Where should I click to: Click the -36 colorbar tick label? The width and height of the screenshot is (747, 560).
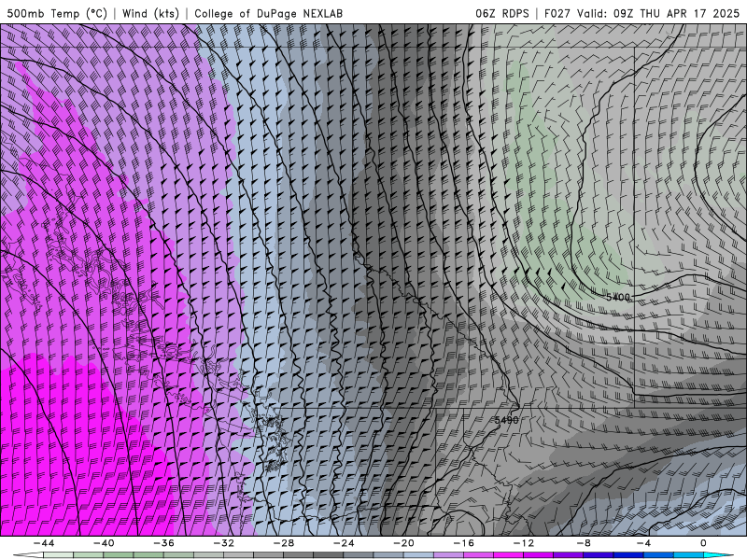coord(163,543)
